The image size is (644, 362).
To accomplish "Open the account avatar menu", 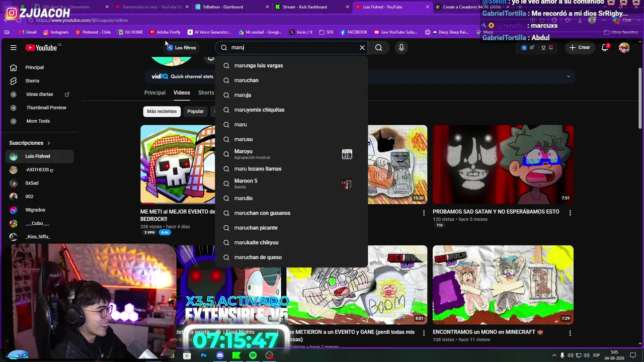I will pyautogui.click(x=624, y=48).
